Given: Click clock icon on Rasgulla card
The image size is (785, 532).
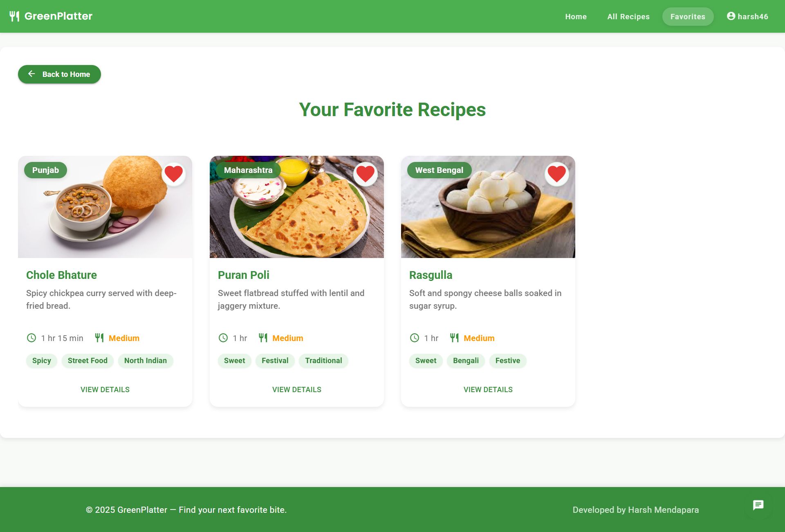Looking at the screenshot, I should pos(414,338).
